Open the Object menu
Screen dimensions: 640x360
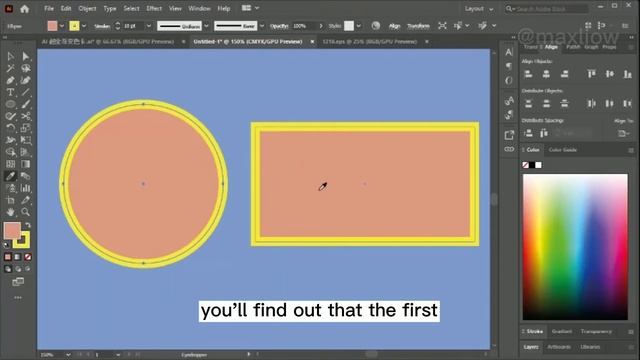point(87,8)
